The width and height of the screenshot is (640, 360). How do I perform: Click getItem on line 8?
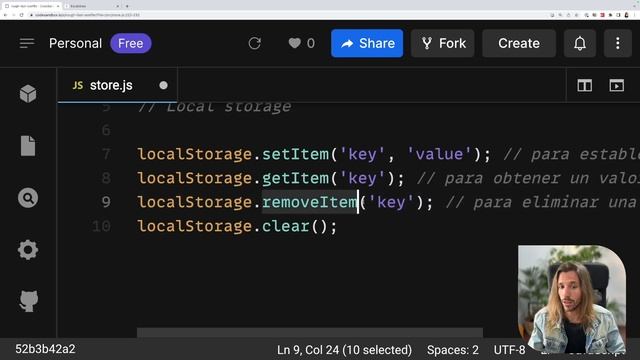tap(296, 178)
